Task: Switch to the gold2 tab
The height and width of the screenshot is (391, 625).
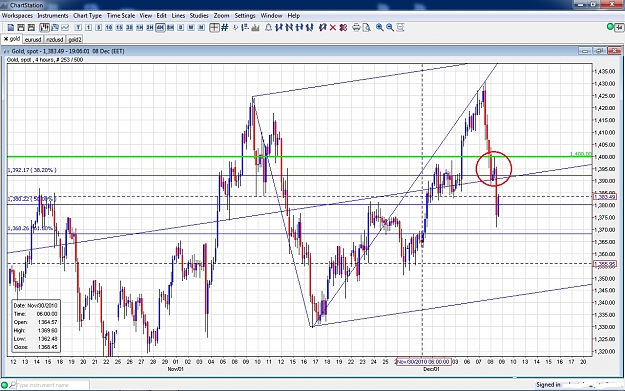Action: click(75, 39)
